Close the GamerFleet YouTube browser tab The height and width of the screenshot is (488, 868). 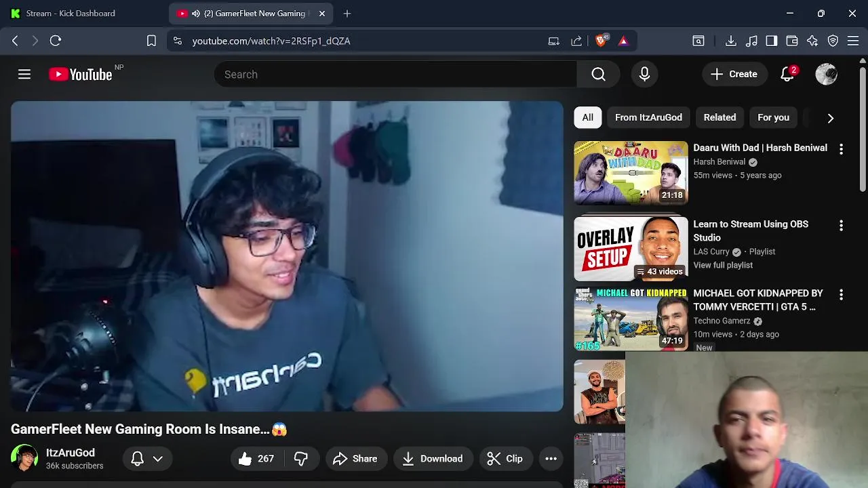click(322, 14)
